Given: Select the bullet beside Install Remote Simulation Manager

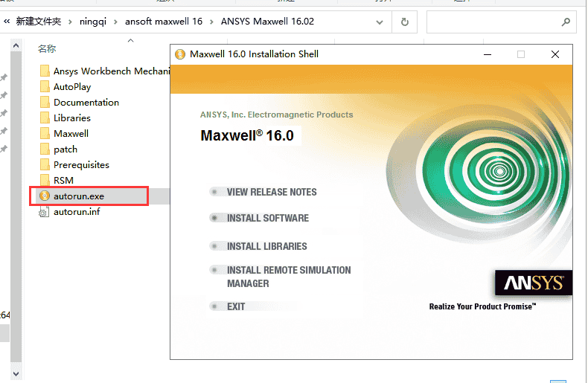Looking at the screenshot, I should [214, 270].
